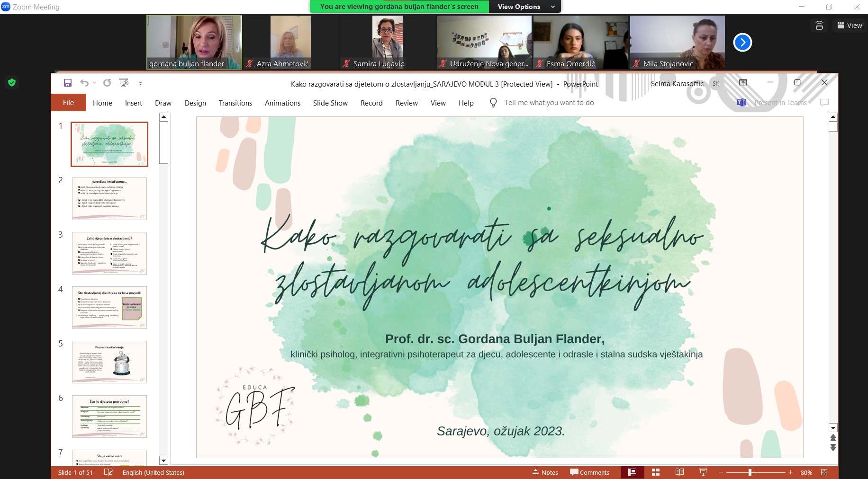Expand Customize Quick Access Toolbar menu

pos(140,83)
